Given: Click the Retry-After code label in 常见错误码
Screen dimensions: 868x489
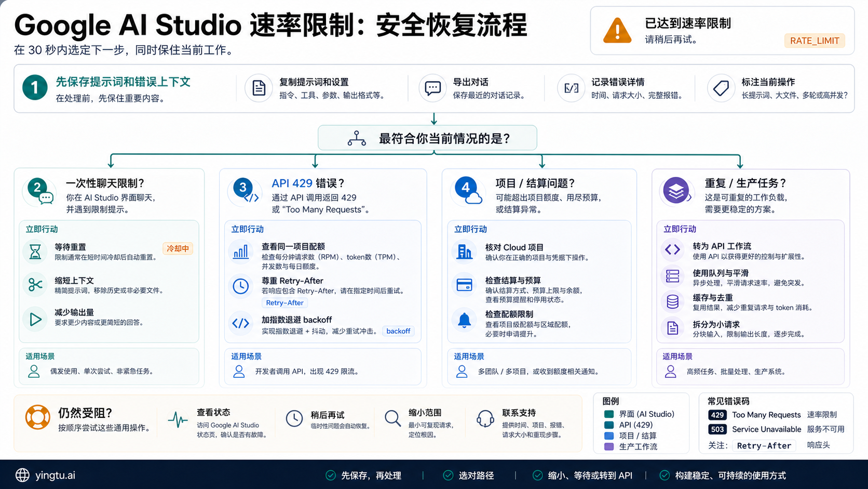Looking at the screenshot, I should [x=764, y=445].
